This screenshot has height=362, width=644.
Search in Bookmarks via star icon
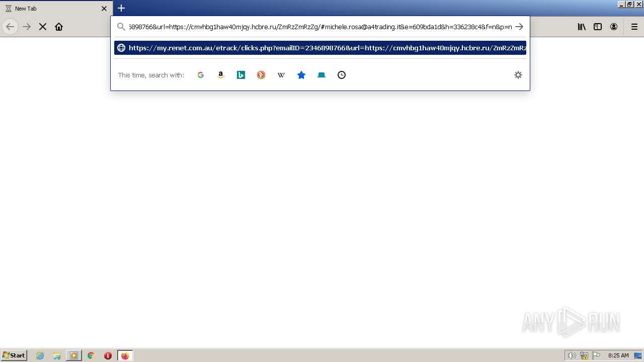pyautogui.click(x=301, y=75)
